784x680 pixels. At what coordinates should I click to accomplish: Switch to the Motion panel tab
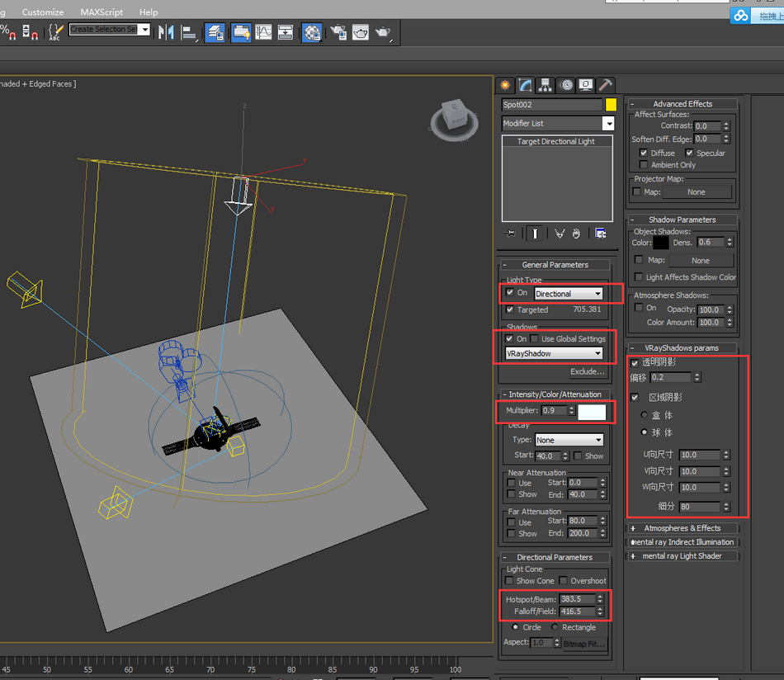tap(566, 85)
